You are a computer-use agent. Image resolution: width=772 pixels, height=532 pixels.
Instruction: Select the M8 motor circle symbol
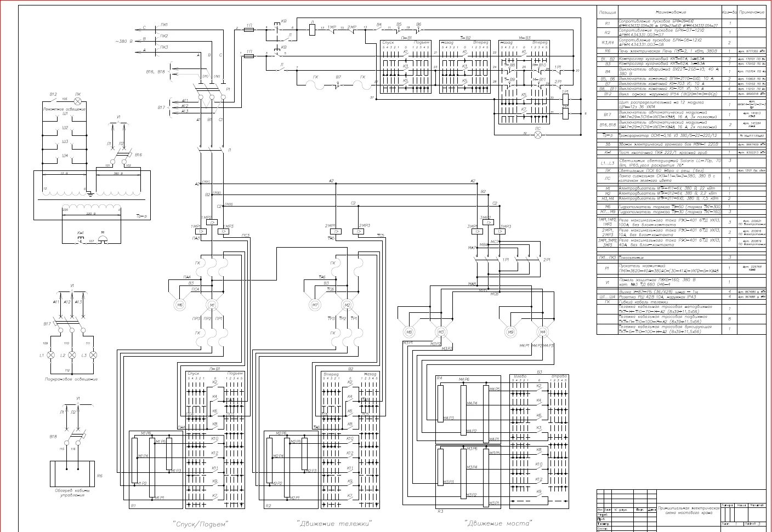click(x=408, y=332)
